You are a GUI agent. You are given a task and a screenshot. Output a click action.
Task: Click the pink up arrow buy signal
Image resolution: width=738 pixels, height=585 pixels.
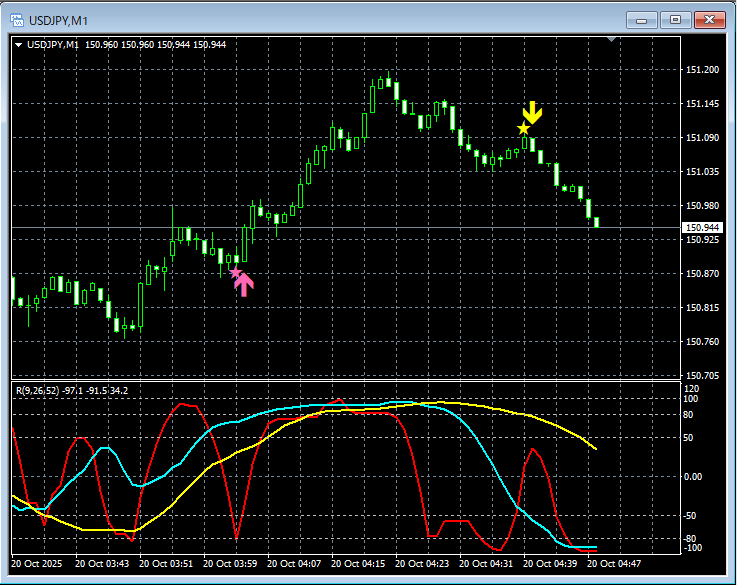coord(243,285)
